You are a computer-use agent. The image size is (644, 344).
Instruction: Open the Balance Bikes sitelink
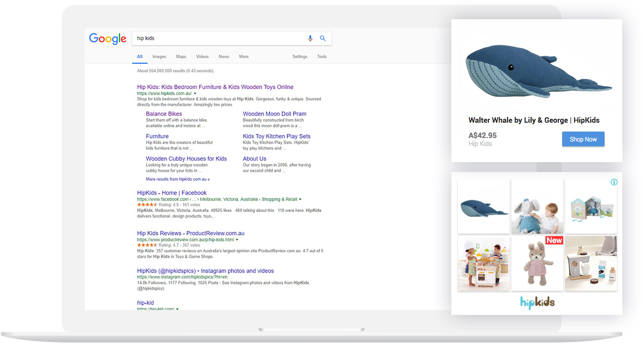click(x=164, y=114)
